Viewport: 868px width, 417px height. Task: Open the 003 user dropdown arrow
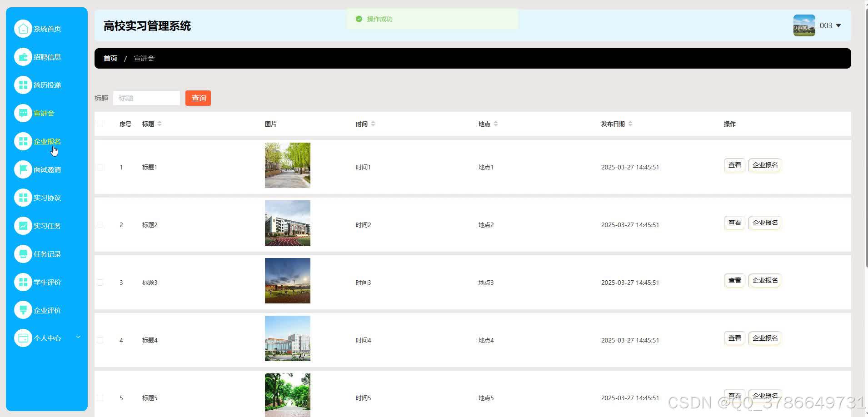click(838, 26)
